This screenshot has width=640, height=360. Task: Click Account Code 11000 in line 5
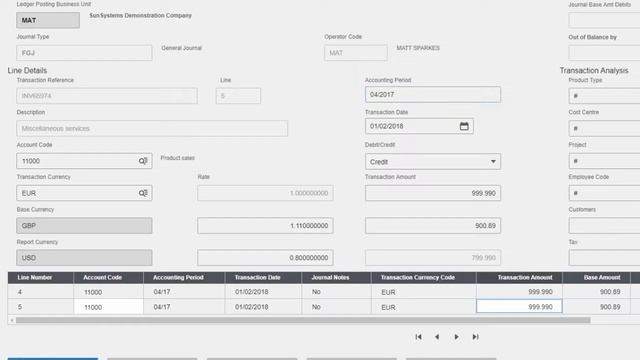[109, 307]
